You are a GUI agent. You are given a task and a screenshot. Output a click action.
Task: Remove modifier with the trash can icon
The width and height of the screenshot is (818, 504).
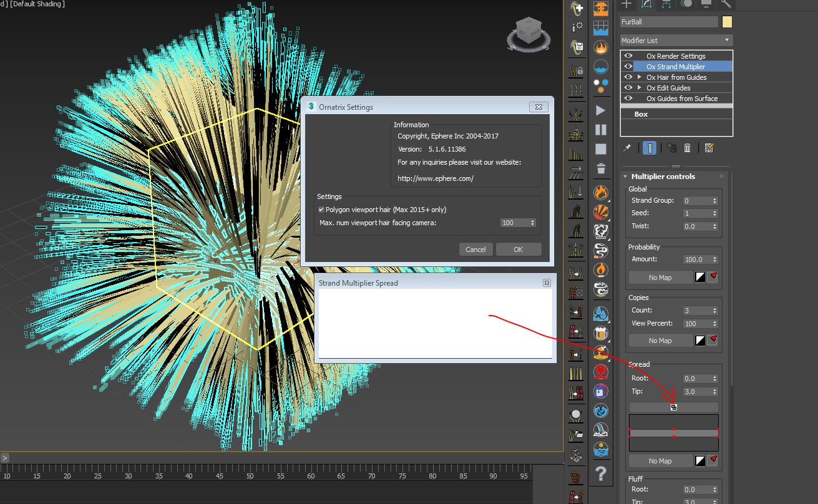point(687,148)
